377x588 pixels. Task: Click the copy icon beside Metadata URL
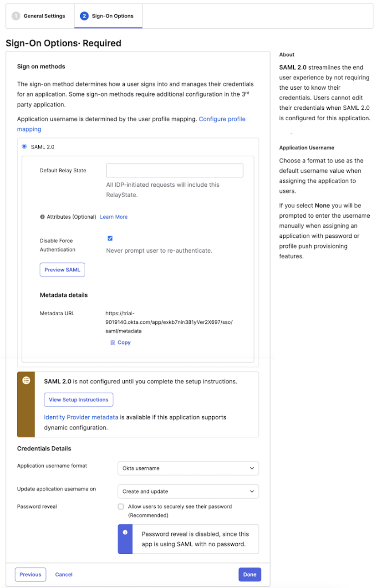(112, 343)
